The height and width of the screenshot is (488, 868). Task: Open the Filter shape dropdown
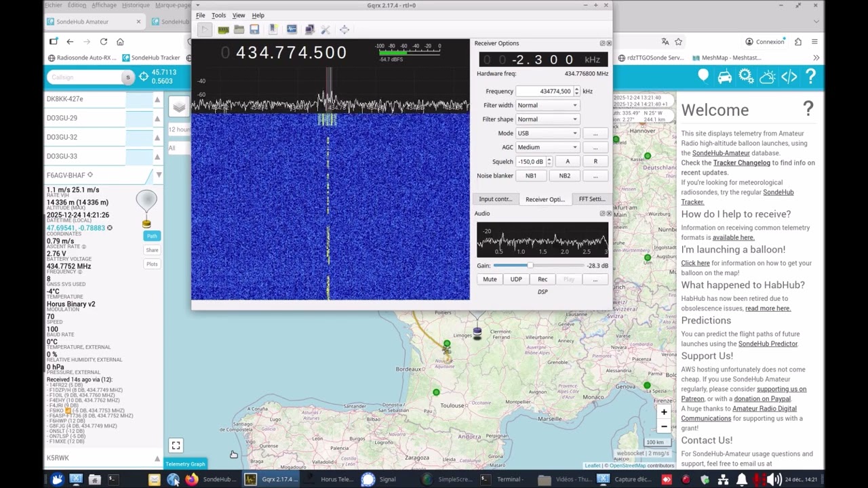click(547, 119)
